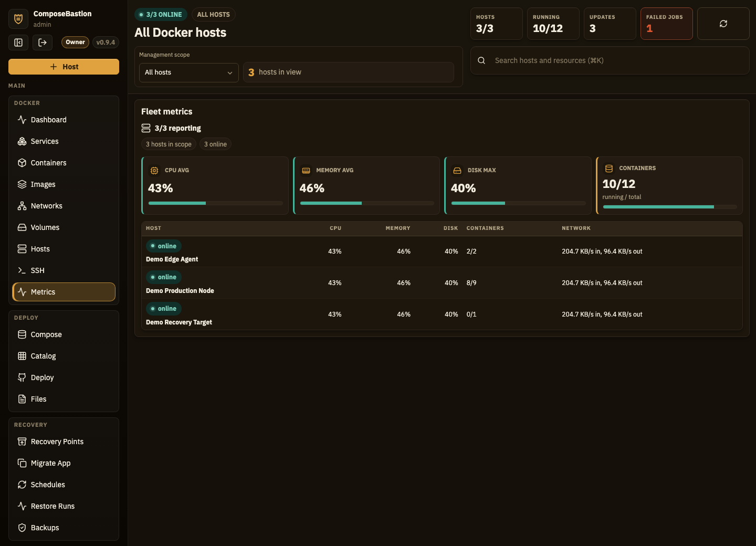Click the + Host button
The image size is (756, 546).
(x=64, y=67)
